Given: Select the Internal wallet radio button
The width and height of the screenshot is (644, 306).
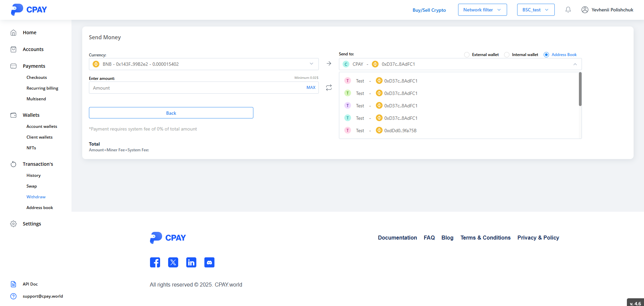Looking at the screenshot, I should click(x=507, y=55).
